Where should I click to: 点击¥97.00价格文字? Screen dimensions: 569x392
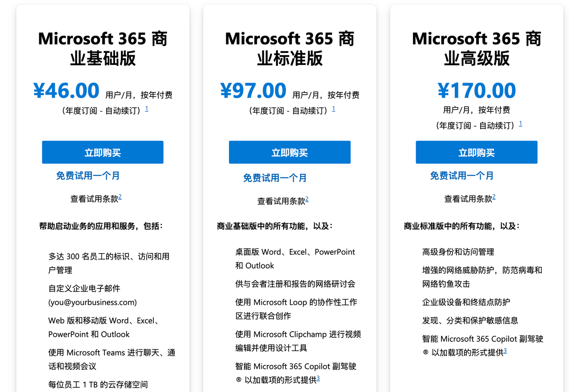pos(254,91)
